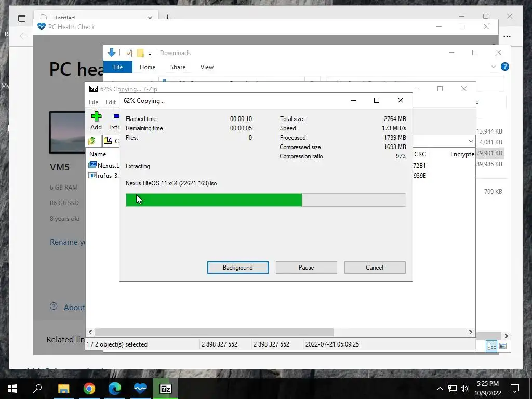This screenshot has width=532, height=399.
Task: Show hidden system tray icons
Action: coord(440,389)
